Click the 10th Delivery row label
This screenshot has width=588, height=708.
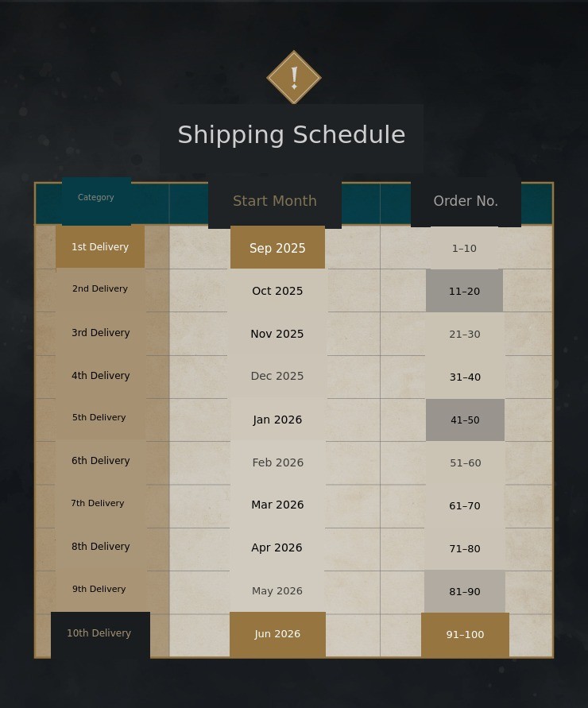point(99,633)
